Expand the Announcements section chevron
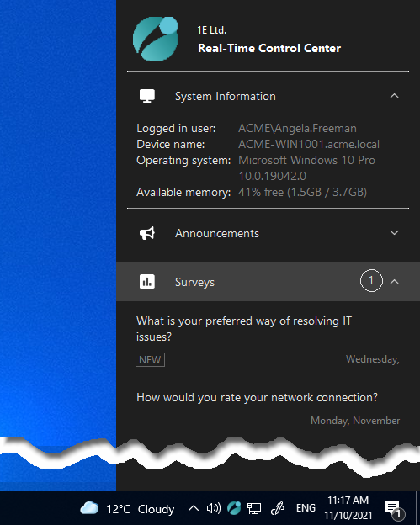420x525 pixels. click(395, 233)
